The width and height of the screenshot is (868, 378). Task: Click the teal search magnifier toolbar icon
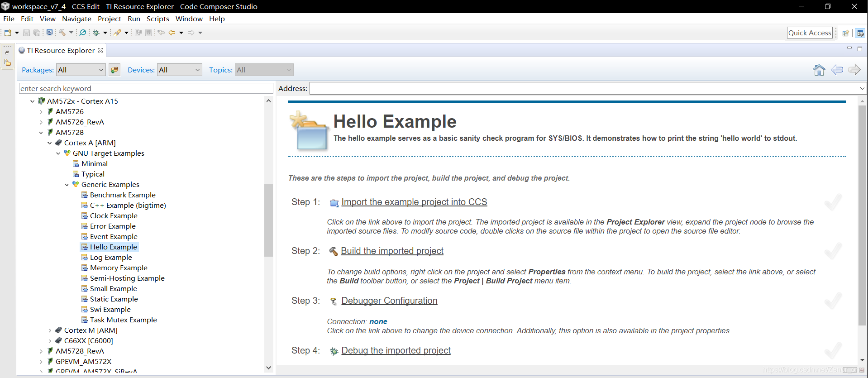83,33
